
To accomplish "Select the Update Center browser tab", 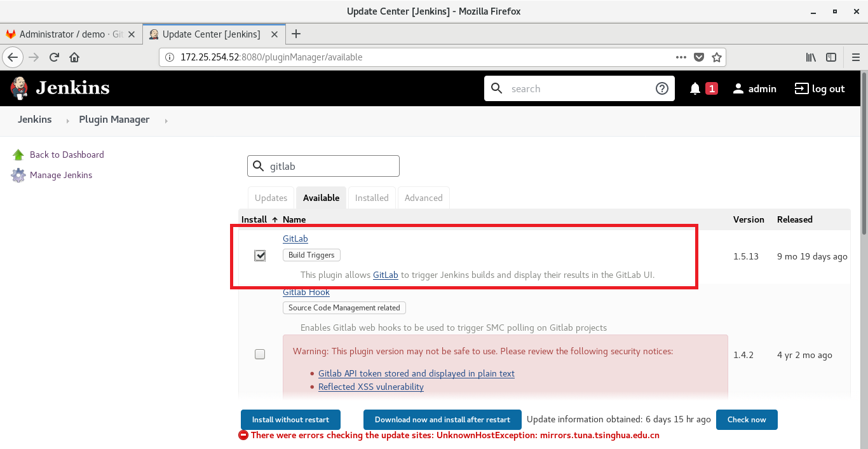I will coord(215,34).
